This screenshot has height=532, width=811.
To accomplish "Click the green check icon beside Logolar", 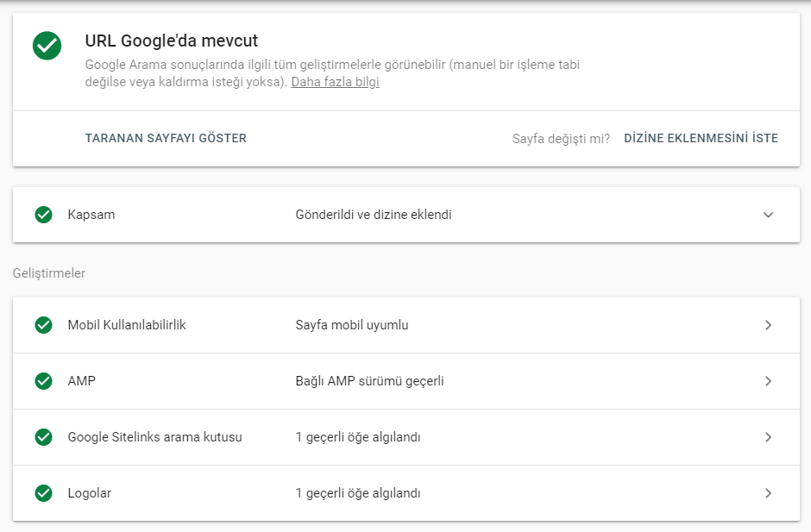I will pos(43,493).
